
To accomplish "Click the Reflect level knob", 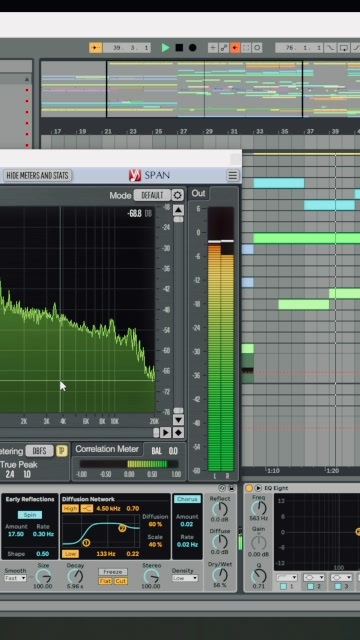I will click(x=220, y=509).
